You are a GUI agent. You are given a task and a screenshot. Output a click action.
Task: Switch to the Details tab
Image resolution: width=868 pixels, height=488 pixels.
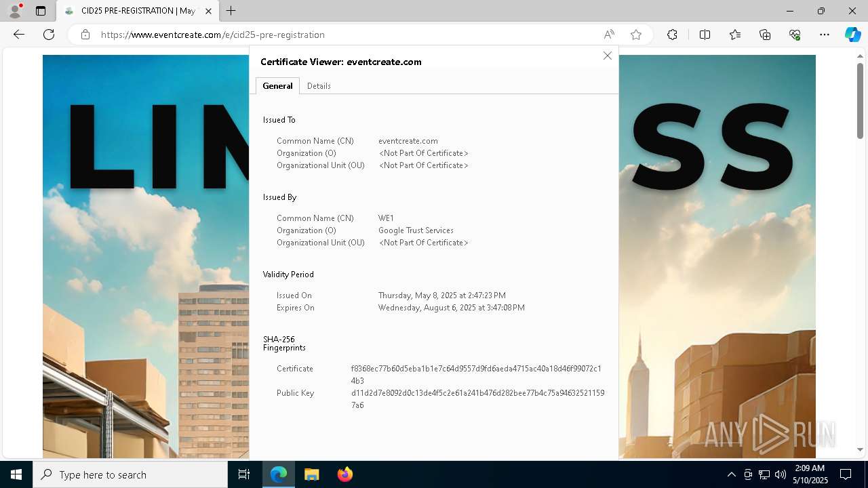click(x=319, y=86)
